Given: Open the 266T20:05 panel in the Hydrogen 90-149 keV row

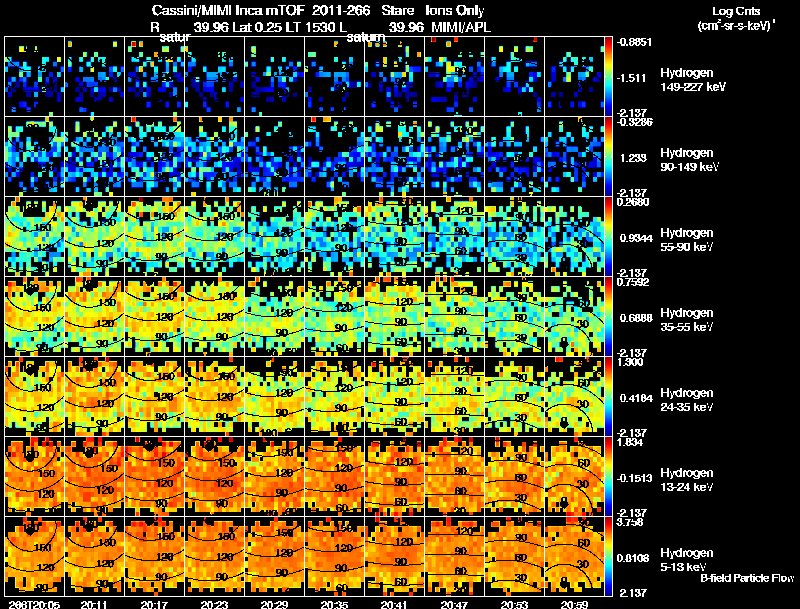Looking at the screenshot, I should tap(34, 157).
